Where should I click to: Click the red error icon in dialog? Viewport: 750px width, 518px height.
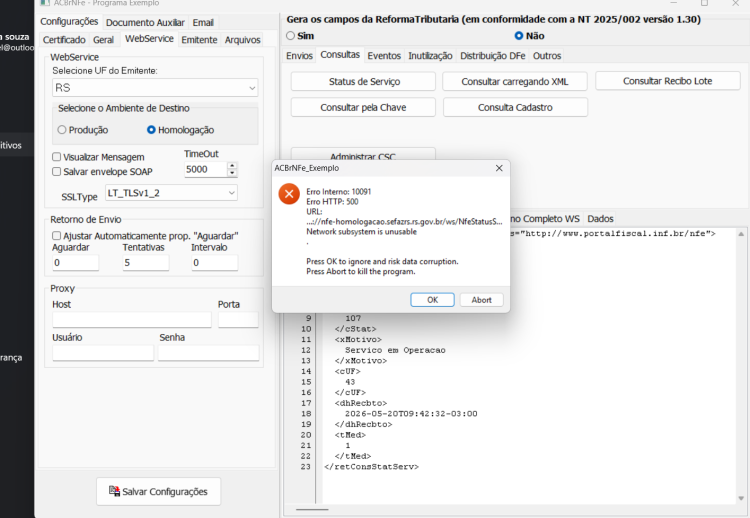tap(289, 194)
